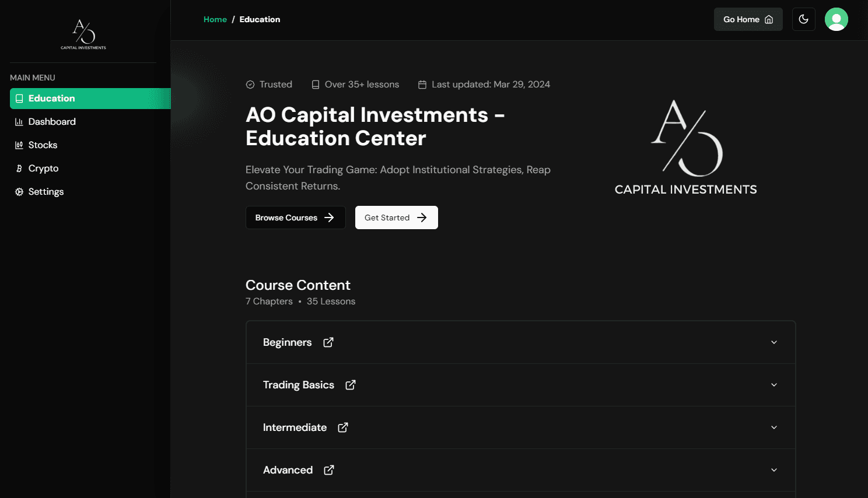Expand the Intermediate chapter chevron
The width and height of the screenshot is (868, 498).
[774, 427]
